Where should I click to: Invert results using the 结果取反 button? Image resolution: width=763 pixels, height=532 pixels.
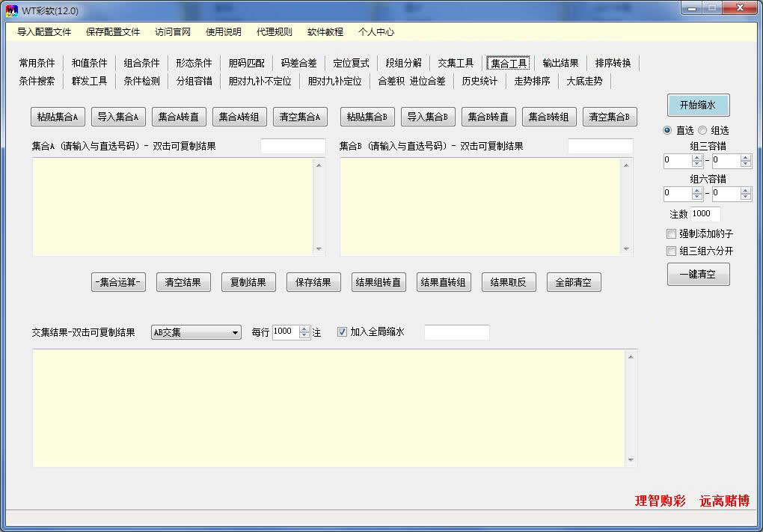tap(508, 282)
